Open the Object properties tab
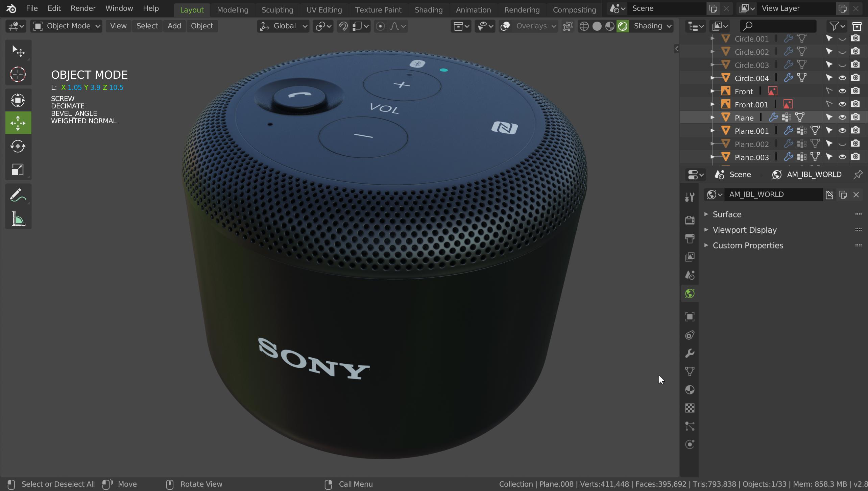This screenshot has height=491, width=868. coord(690,316)
